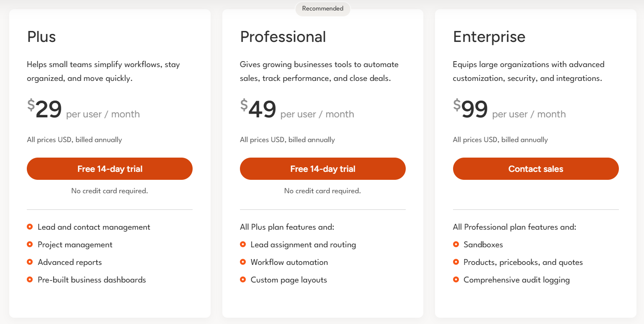
Task: Click the bullet beside Products, pricebooks, and quotes
Action: [x=456, y=262]
